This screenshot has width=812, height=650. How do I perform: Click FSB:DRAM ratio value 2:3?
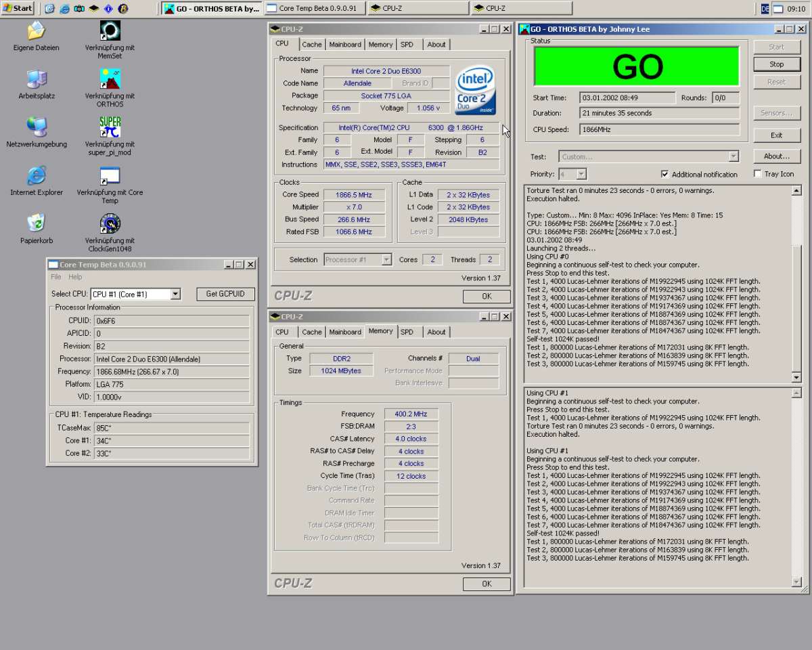point(411,427)
